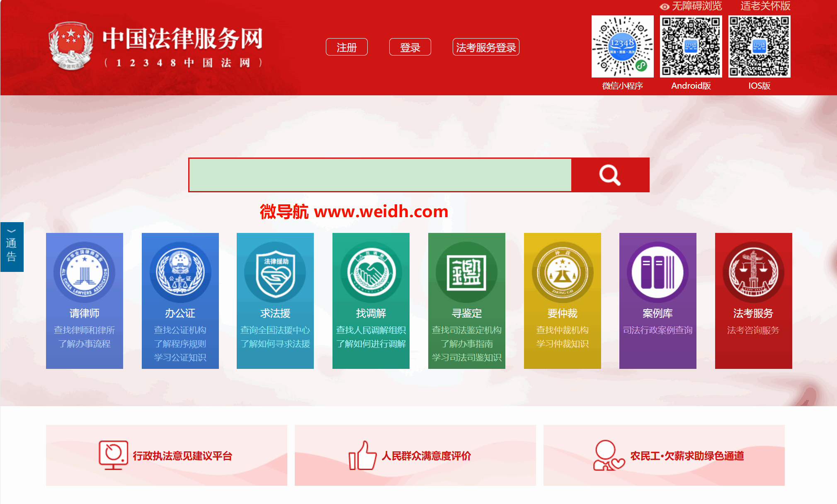
Task: Click the monitor icon beside 行政执法意见建议平台
Action: (x=113, y=455)
